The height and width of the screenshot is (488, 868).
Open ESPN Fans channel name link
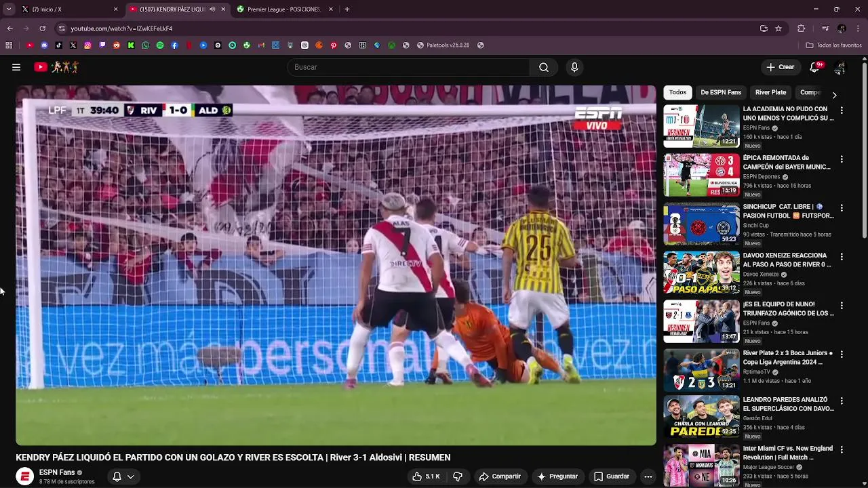57,472
